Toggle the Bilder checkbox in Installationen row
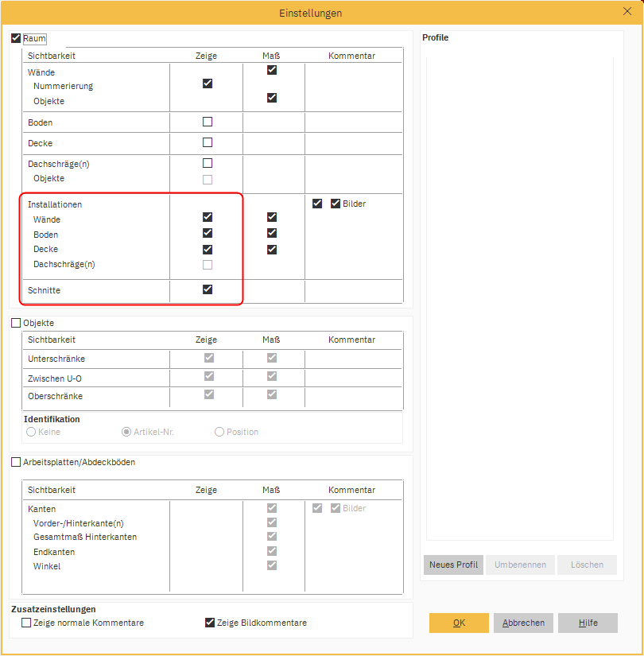Image resolution: width=644 pixels, height=656 pixels. (336, 204)
